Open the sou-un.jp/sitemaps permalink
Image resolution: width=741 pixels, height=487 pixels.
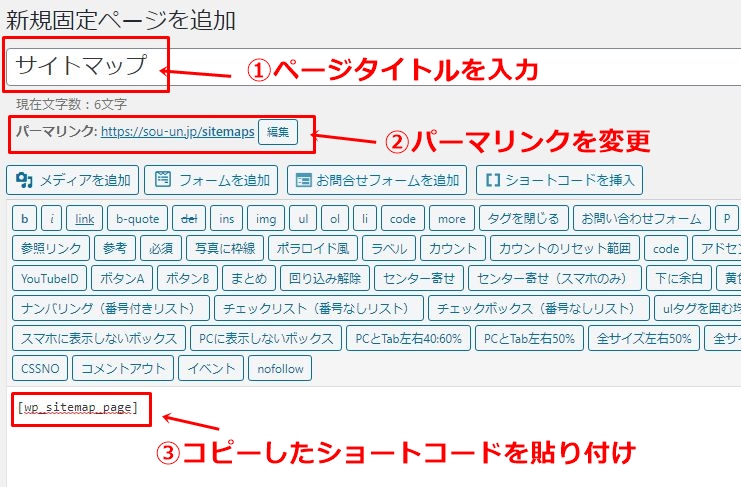coord(178,132)
